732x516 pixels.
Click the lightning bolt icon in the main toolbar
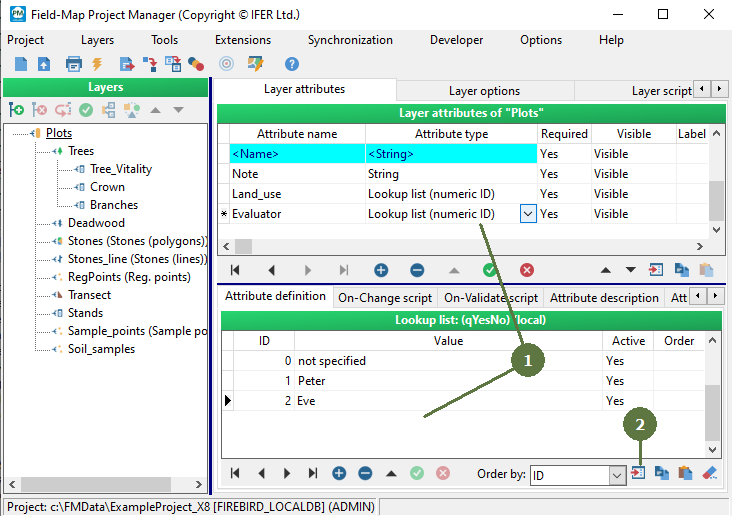pyautogui.click(x=97, y=63)
